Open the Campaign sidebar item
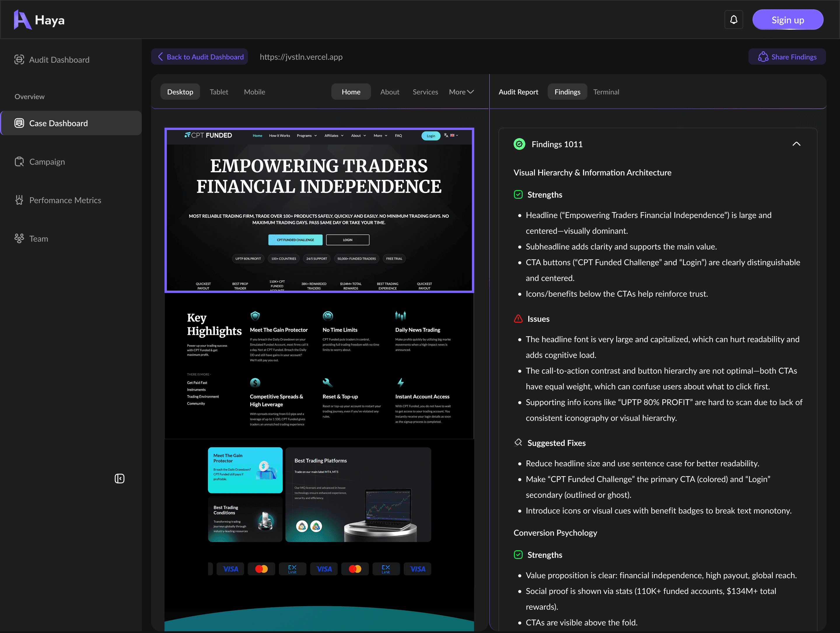 (47, 162)
